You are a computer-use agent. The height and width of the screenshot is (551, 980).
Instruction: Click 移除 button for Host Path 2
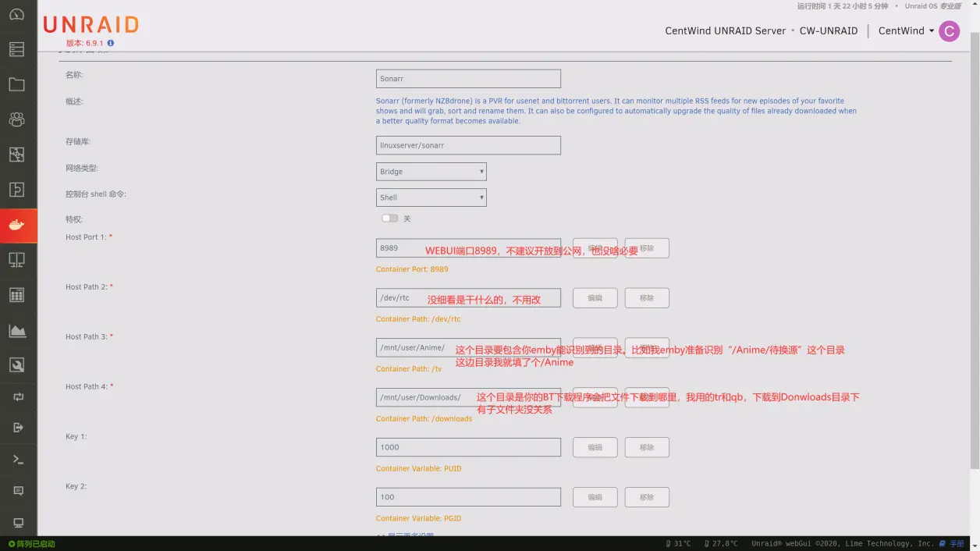point(647,298)
